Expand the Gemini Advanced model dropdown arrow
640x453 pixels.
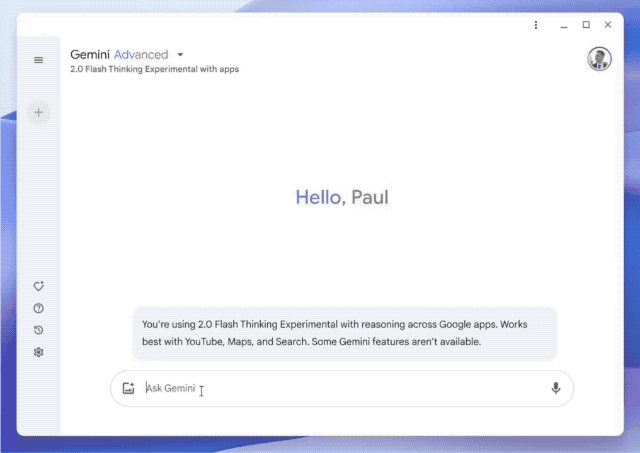180,55
